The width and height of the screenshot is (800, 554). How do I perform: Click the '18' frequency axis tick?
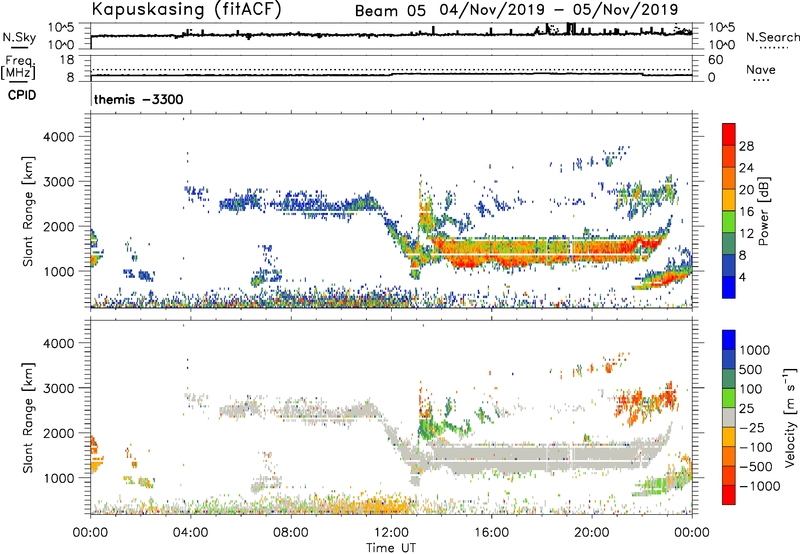67,60
